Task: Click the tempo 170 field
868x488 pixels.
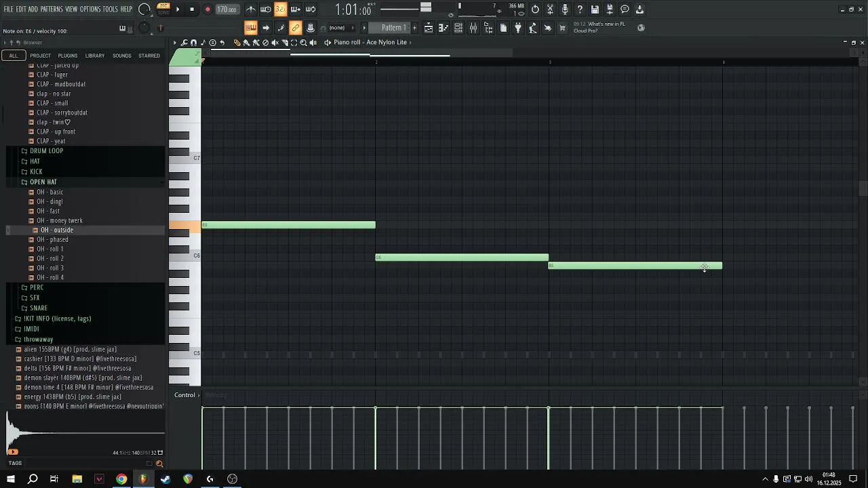Action: click(x=226, y=9)
